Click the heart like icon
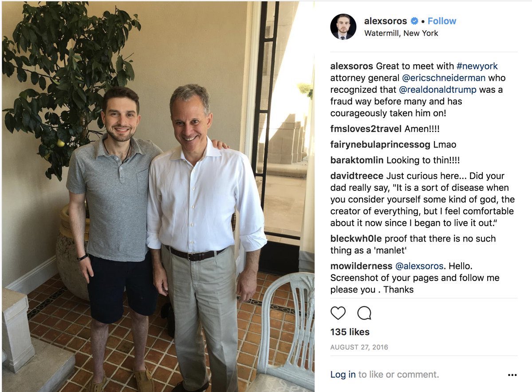 click(x=338, y=313)
